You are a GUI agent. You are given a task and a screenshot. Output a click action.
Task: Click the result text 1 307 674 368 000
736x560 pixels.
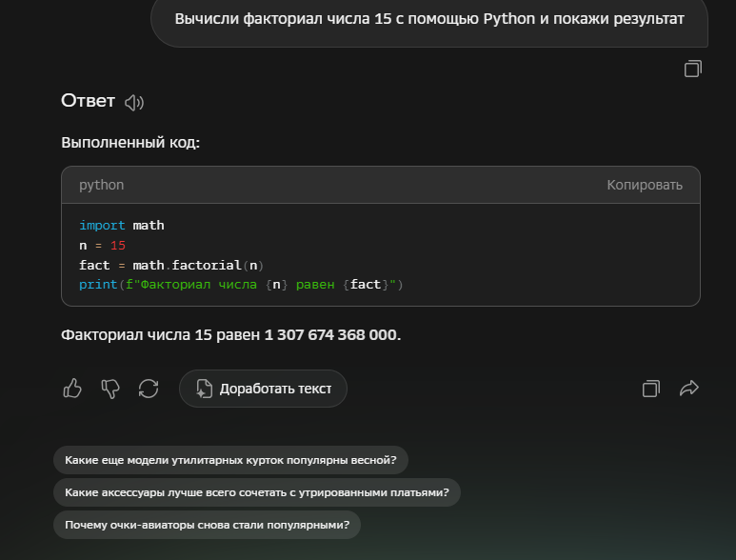[x=331, y=335]
